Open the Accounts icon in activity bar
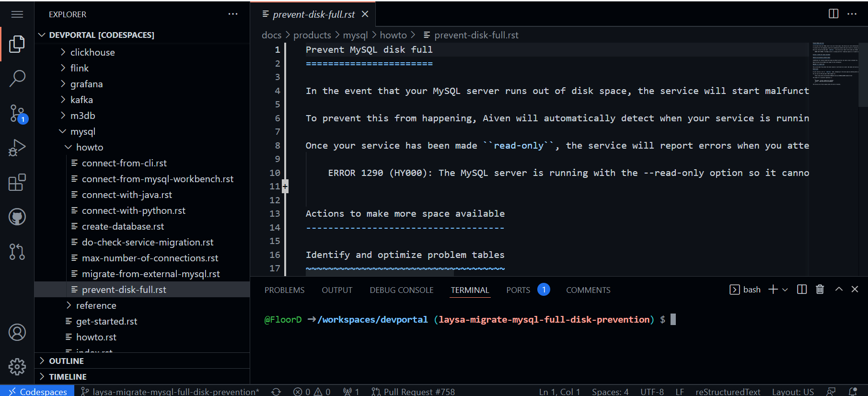Image resolution: width=868 pixels, height=396 pixels. pyautogui.click(x=17, y=332)
